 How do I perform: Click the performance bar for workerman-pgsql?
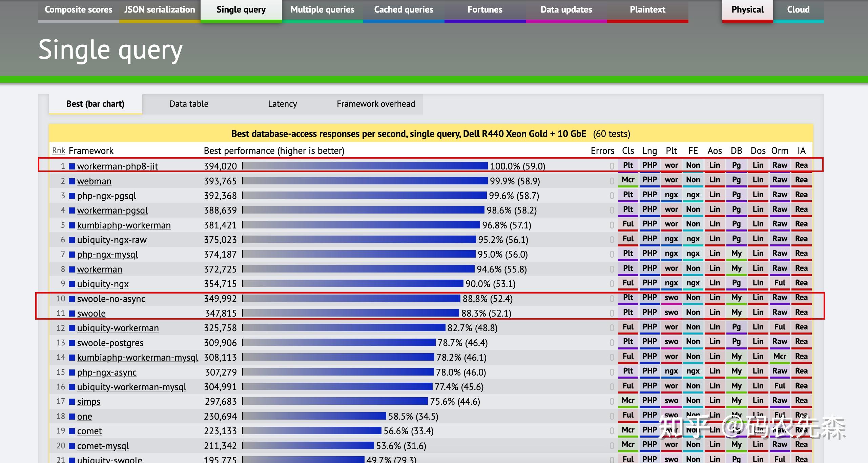pyautogui.click(x=363, y=210)
